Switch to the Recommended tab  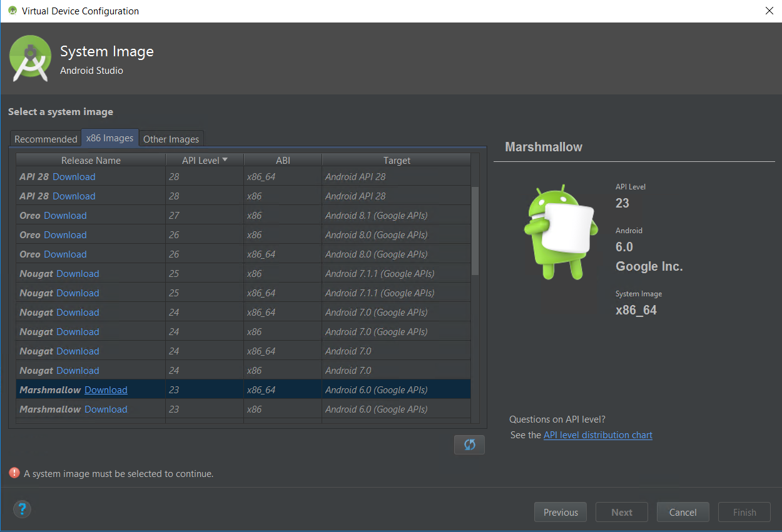point(46,139)
